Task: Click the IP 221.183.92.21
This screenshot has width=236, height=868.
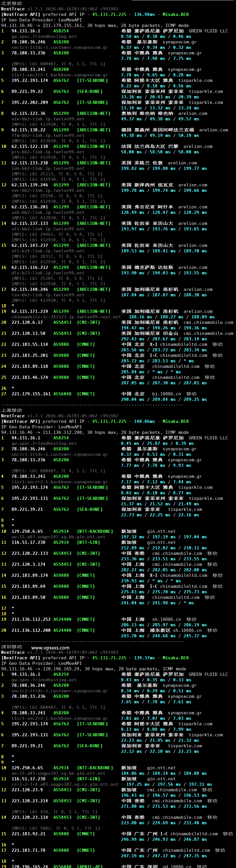Action: pyautogui.click(x=28, y=834)
